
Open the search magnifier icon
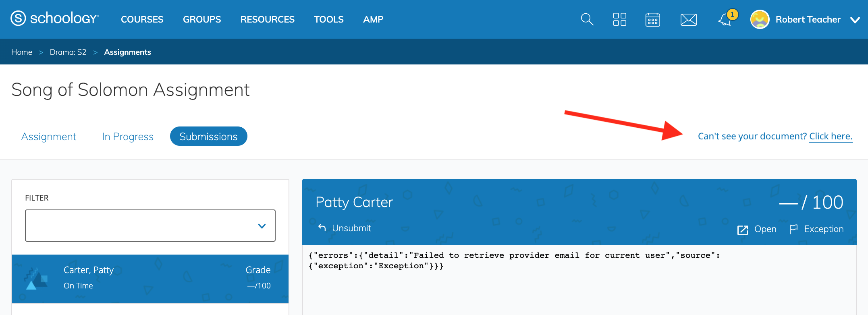coord(587,19)
